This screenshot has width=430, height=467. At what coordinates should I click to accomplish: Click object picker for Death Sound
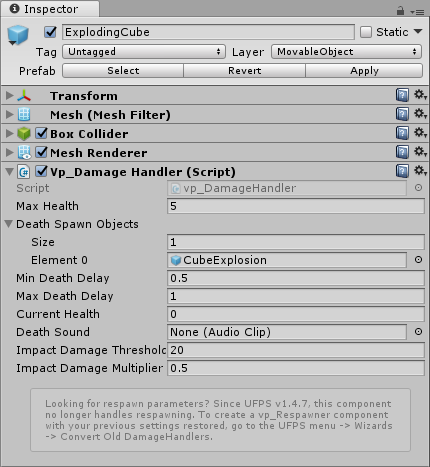point(418,332)
